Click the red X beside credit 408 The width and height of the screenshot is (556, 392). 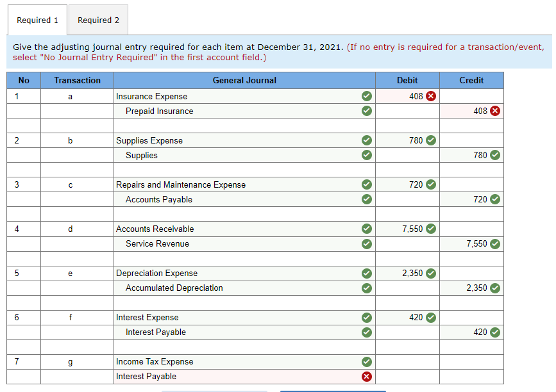point(495,111)
